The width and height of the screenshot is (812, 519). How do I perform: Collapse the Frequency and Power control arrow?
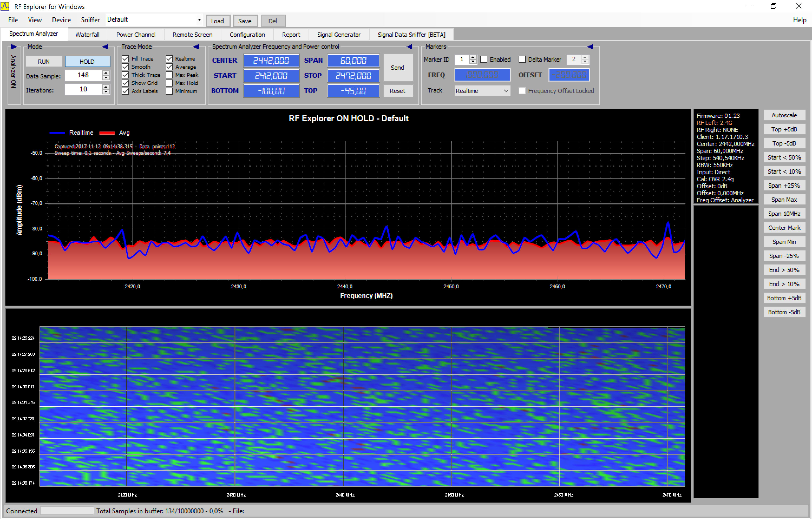409,47
